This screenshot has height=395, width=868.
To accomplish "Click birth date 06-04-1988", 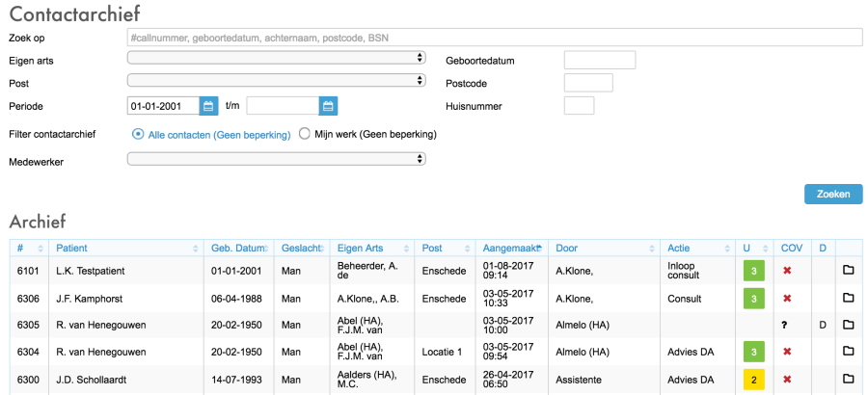I will (236, 299).
